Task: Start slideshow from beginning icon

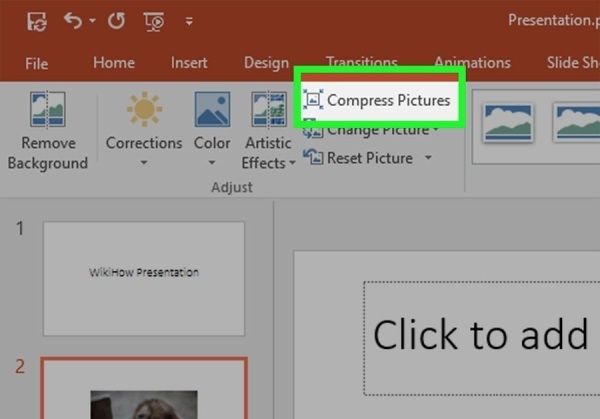Action: (x=154, y=20)
